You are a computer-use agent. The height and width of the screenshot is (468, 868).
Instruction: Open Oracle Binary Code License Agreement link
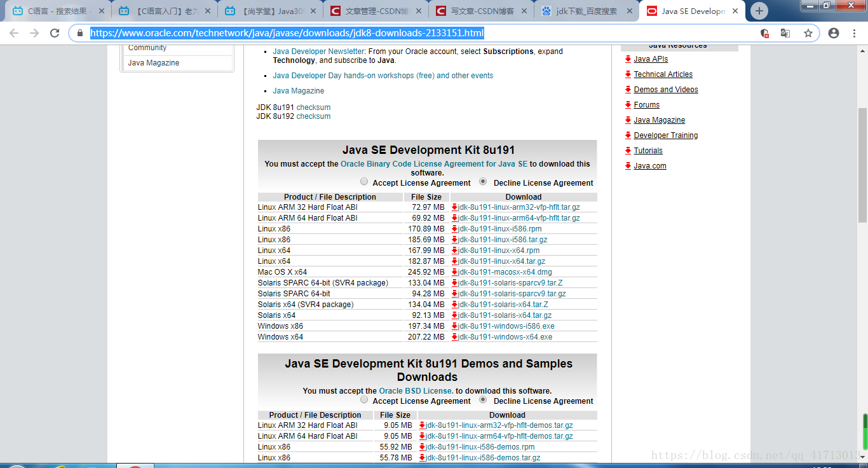[434, 164]
